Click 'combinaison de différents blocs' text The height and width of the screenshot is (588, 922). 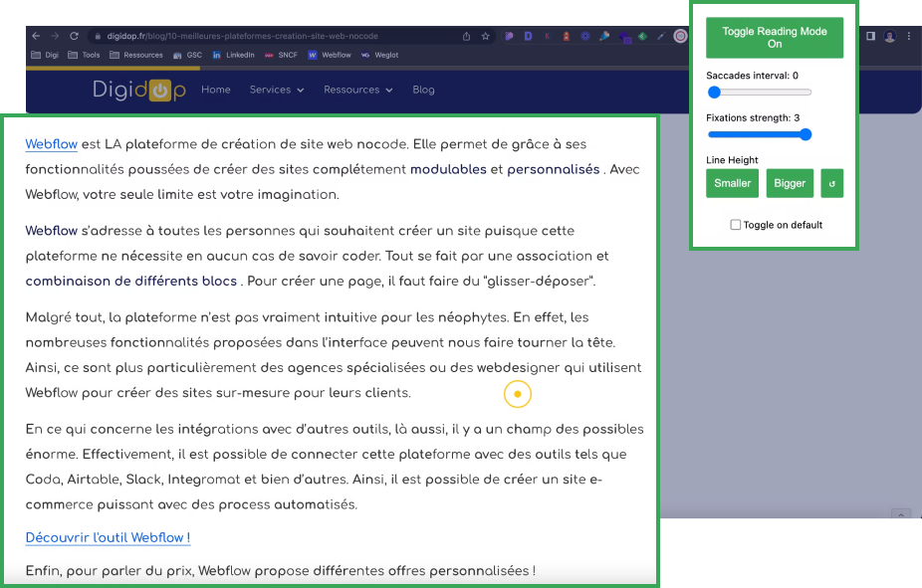[x=131, y=281]
